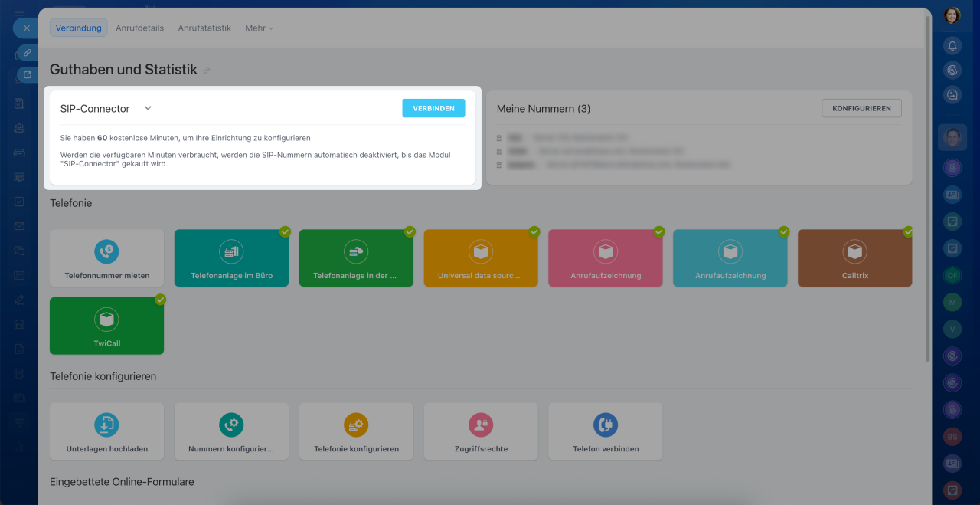Switch to the Anrufdetails tab
The width and height of the screenshot is (980, 505).
point(139,28)
